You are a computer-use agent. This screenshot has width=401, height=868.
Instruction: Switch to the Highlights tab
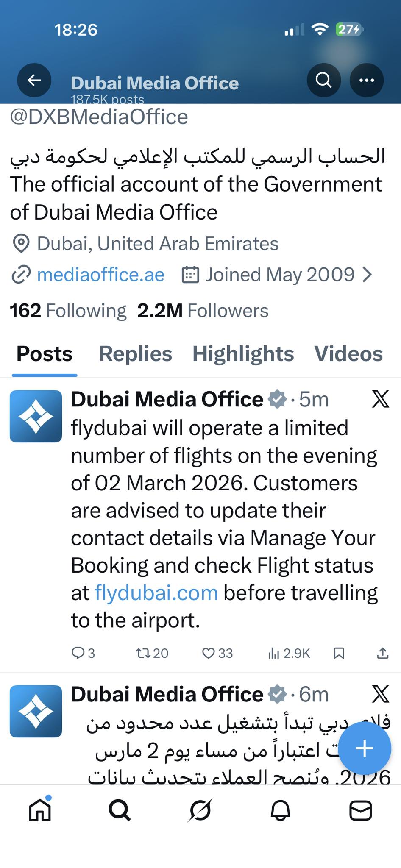point(243,353)
